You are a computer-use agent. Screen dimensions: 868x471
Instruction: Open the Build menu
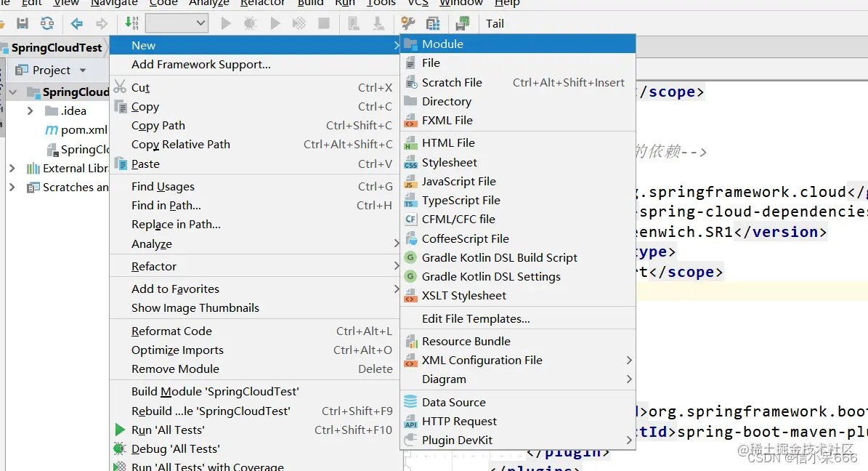click(310, 3)
